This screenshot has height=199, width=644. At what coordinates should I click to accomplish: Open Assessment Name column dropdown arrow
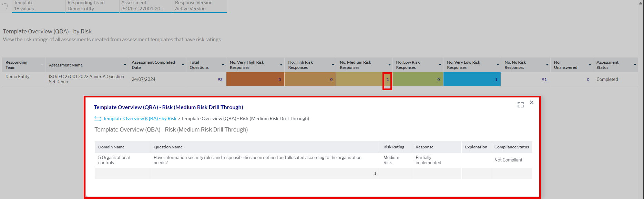point(125,65)
